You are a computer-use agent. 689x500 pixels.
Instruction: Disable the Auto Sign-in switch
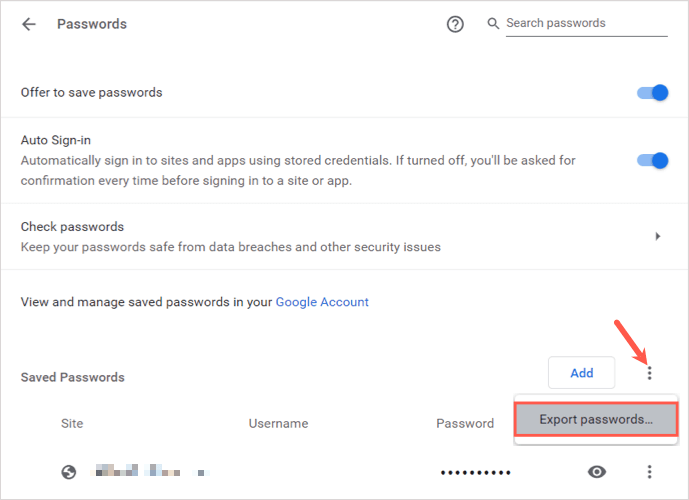652,160
